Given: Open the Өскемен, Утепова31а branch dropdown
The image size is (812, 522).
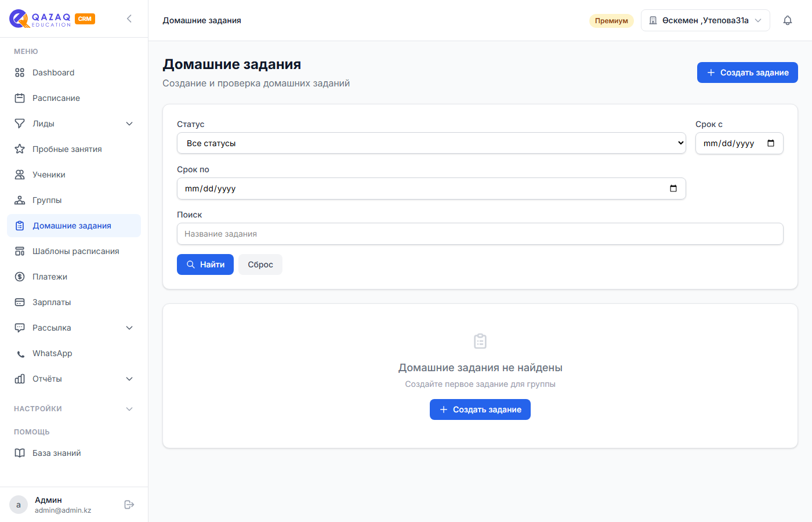Looking at the screenshot, I should click(705, 20).
